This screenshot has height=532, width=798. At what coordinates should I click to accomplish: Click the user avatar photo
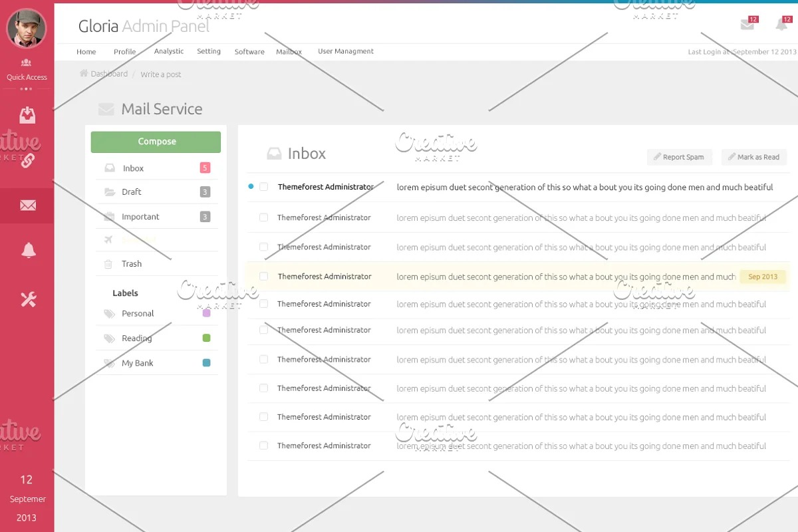[27, 29]
